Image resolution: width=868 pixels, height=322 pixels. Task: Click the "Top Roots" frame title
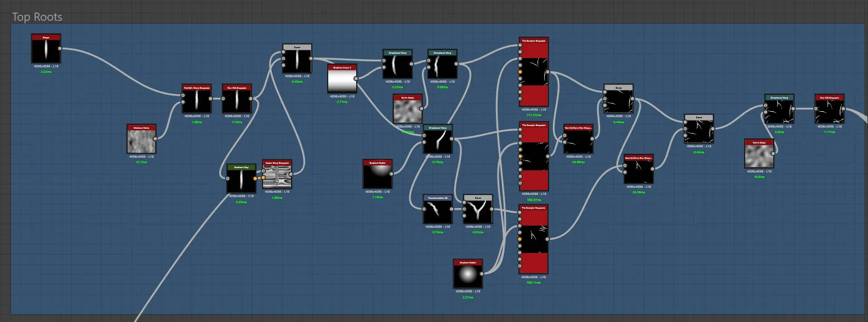[37, 17]
